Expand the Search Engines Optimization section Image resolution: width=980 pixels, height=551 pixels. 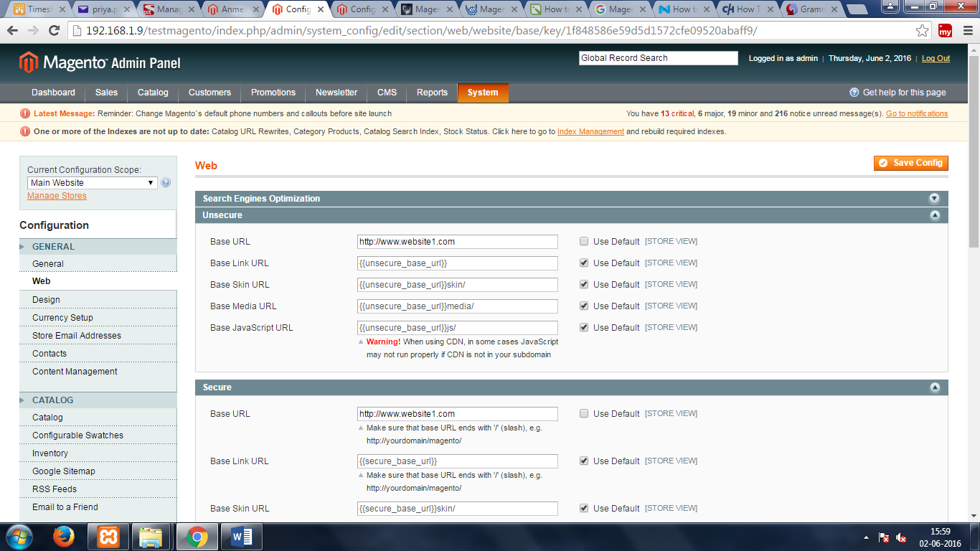pyautogui.click(x=934, y=199)
